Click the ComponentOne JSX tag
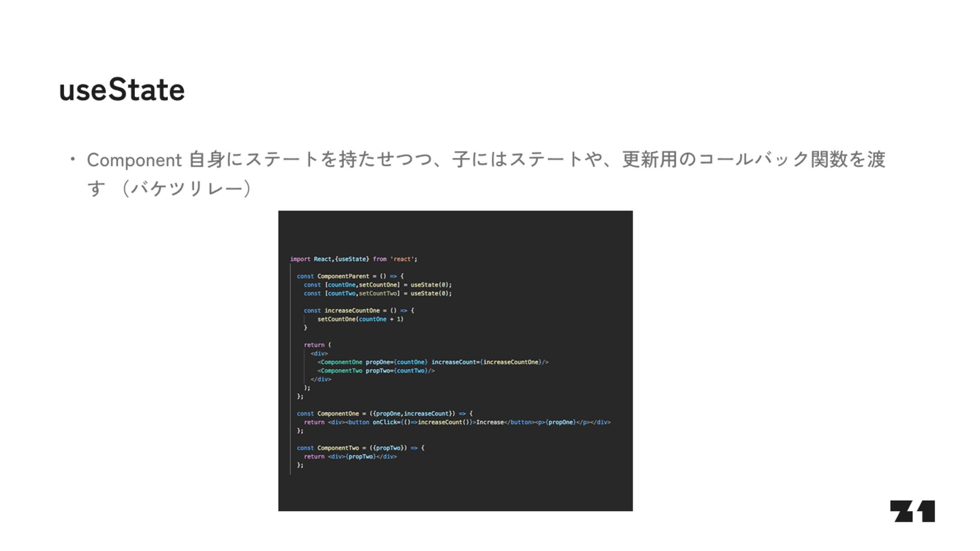Screen dimensions: 980x551 coord(341,362)
